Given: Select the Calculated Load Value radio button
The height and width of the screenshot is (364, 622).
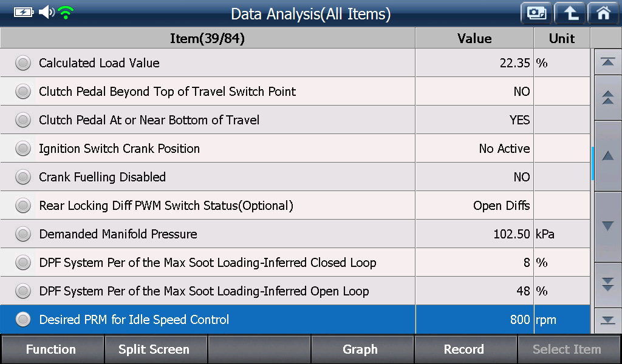Looking at the screenshot, I should 23,63.
